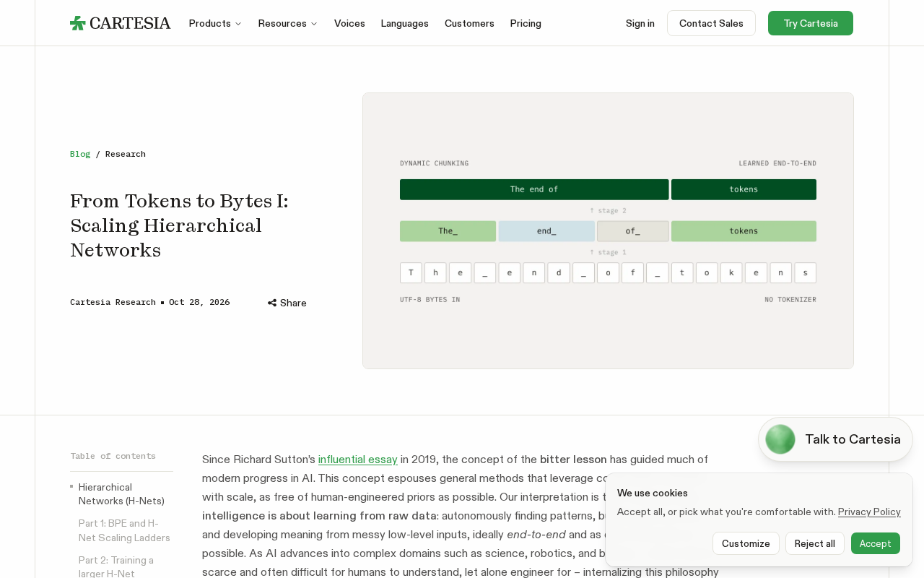Open the Languages menu item
Viewport: 924px width, 578px height.
405,23
